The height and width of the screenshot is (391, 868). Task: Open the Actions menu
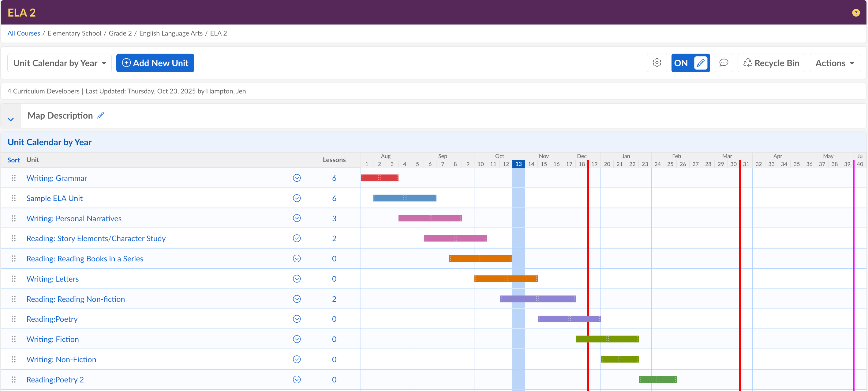[834, 63]
